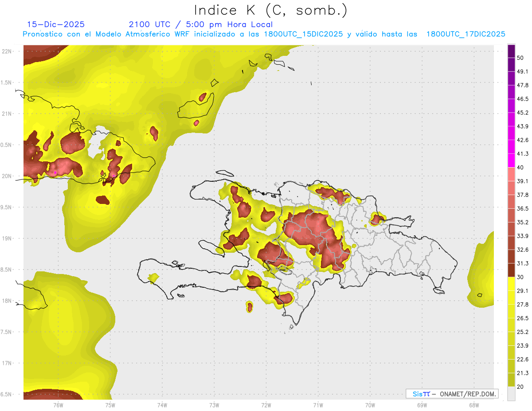Screen dimensions: 532x411
Task: Click the 74W longitude axis label
Action: pyautogui.click(x=162, y=405)
